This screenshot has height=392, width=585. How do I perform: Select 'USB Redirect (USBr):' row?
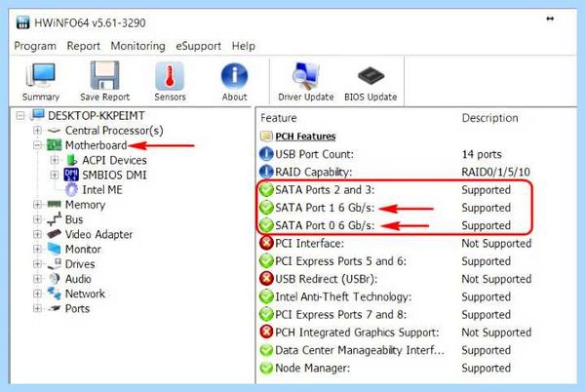(x=396, y=279)
